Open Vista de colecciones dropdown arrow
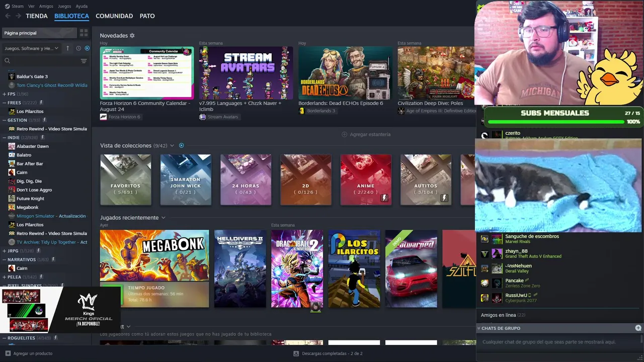644x362 pixels. coord(172,145)
